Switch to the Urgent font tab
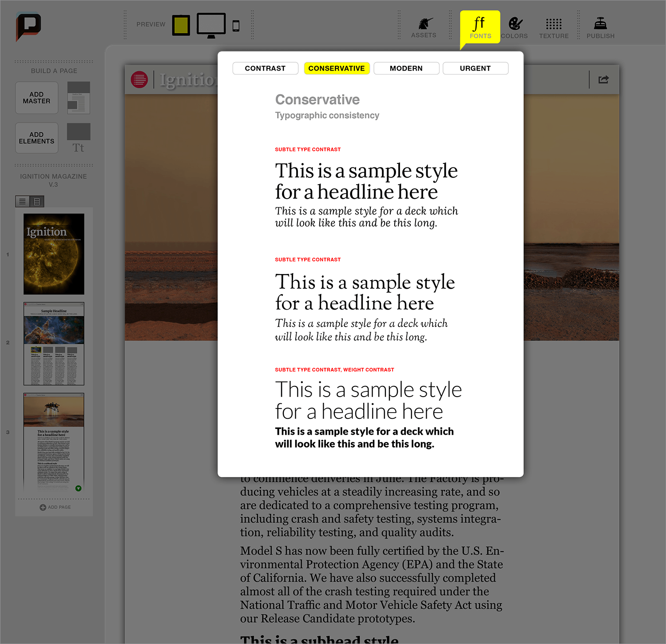The height and width of the screenshot is (644, 666). coord(476,68)
